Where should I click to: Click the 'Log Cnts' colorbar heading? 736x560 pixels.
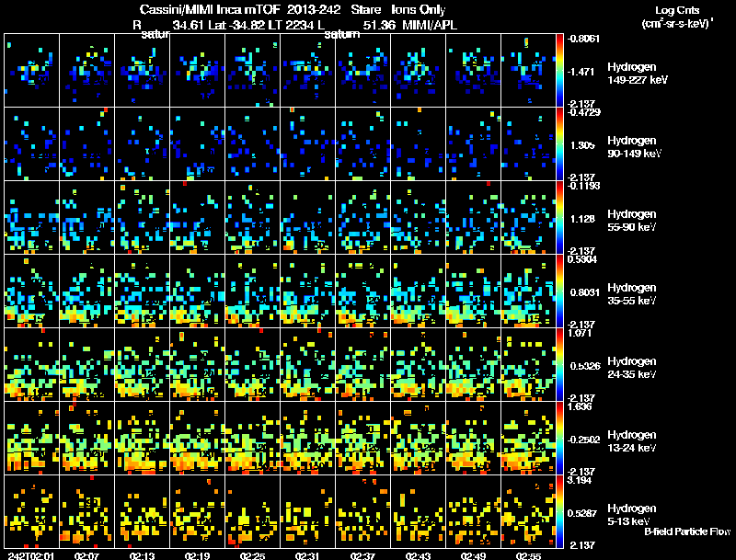pos(677,10)
